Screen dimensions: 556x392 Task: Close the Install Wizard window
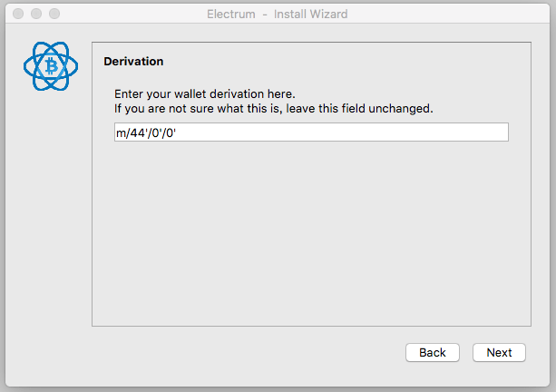coord(18,15)
